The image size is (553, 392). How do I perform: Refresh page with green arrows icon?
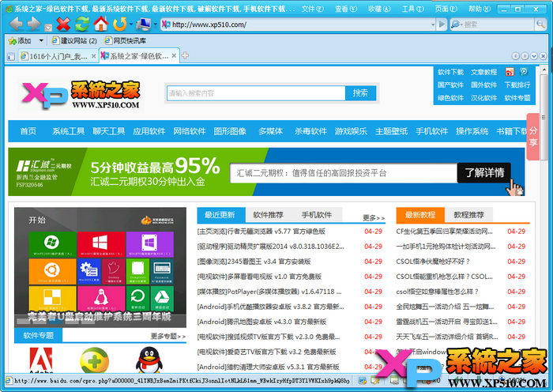point(82,24)
